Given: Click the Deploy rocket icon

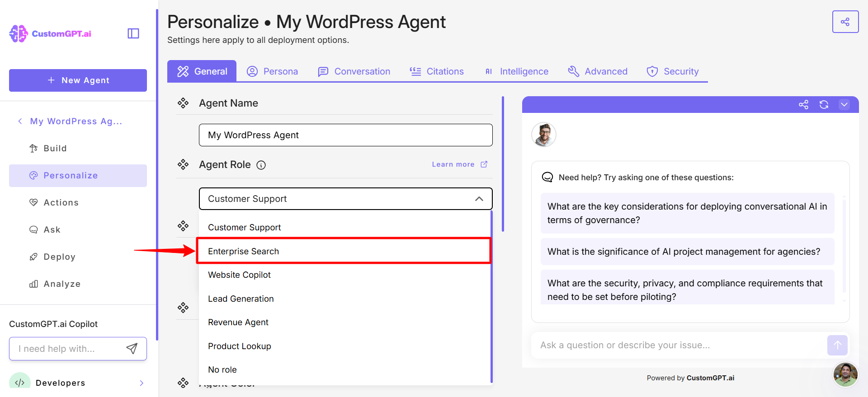Looking at the screenshot, I should (33, 257).
